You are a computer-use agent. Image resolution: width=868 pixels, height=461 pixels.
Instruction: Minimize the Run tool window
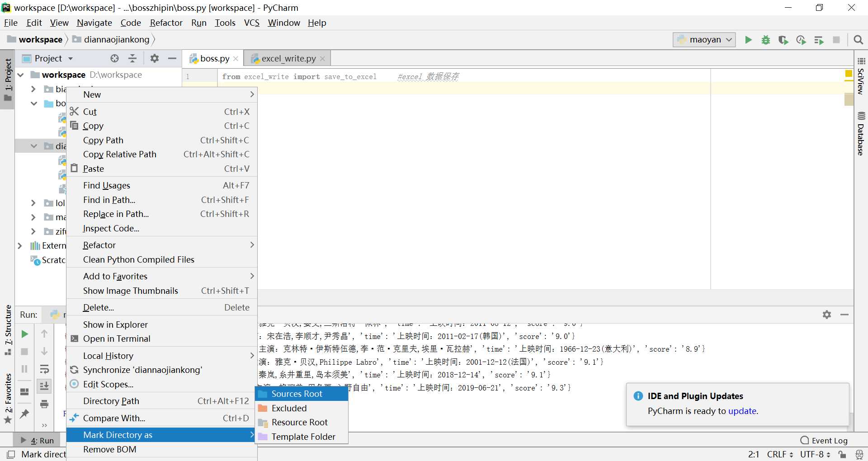click(x=844, y=315)
